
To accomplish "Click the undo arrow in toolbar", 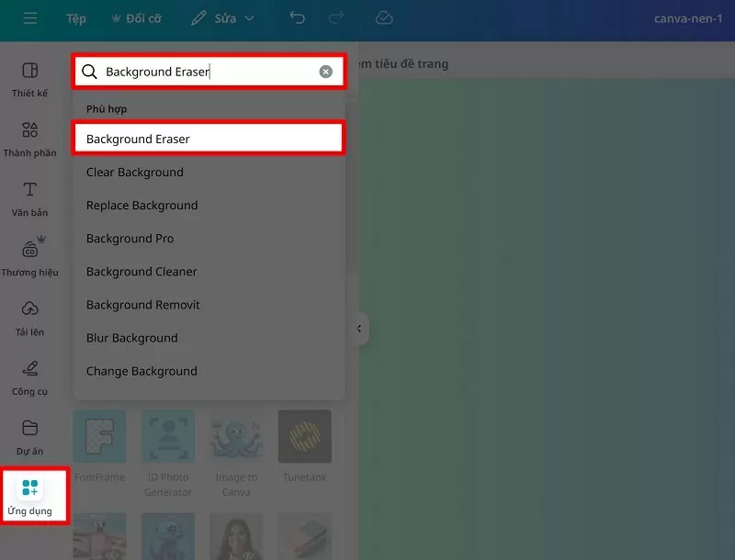I will tap(297, 17).
